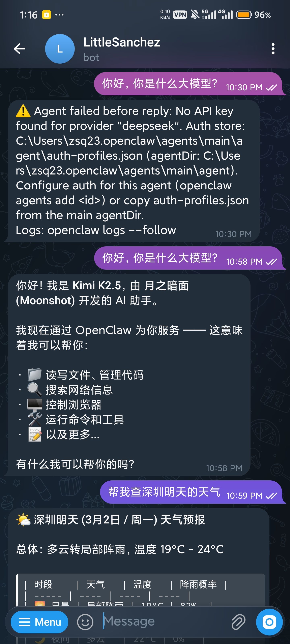This screenshot has height=644, width=290.
Task: Open LittleSanchez profile avatar
Action: (60, 49)
